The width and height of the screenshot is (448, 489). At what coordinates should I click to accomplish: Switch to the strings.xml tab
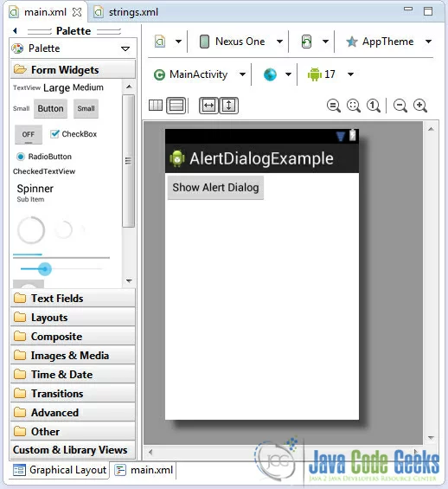[126, 12]
